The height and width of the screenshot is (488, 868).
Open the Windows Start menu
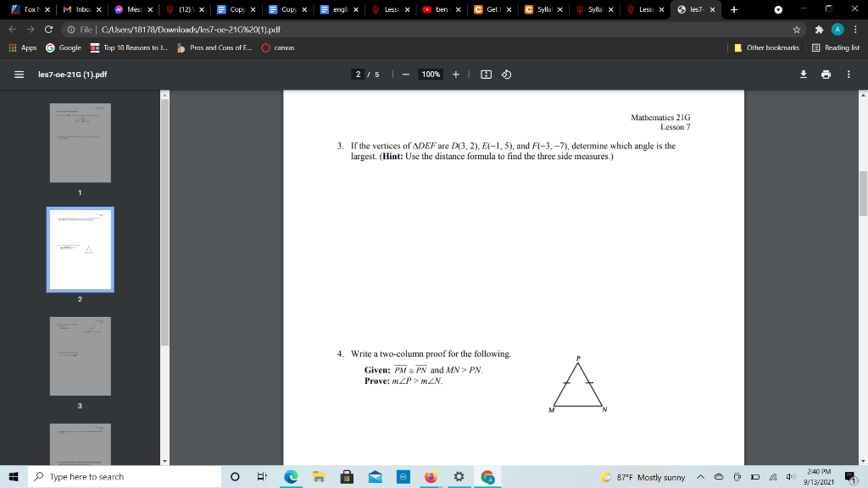14,476
